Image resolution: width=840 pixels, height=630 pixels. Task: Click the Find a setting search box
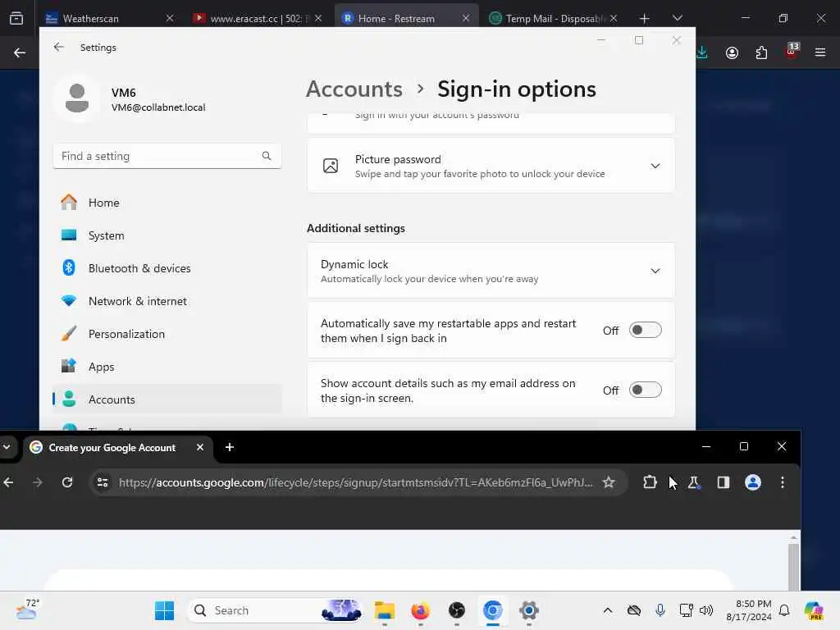click(x=167, y=156)
